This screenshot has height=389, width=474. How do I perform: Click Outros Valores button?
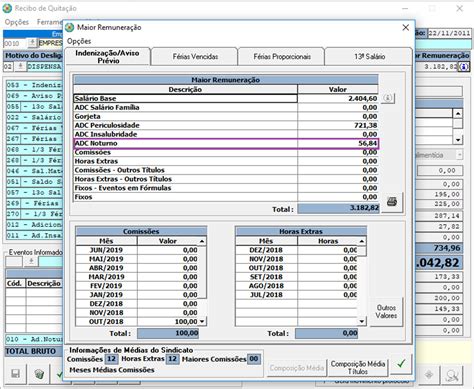click(x=386, y=312)
